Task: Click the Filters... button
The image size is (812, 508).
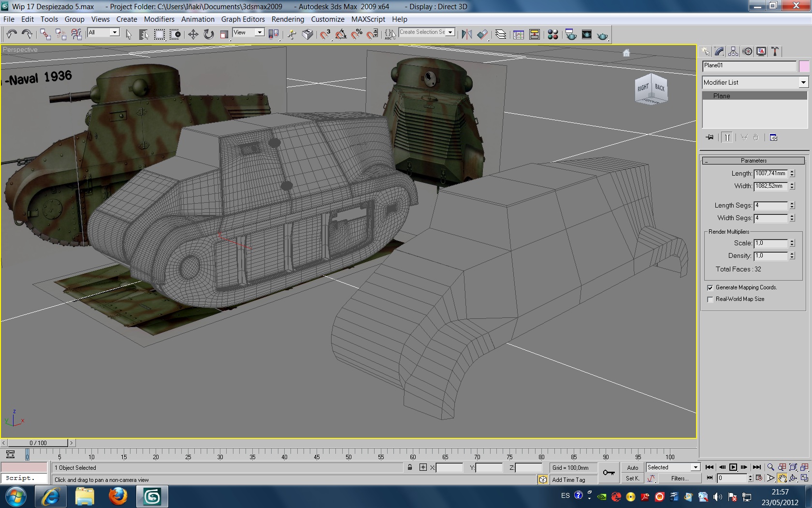Action: pos(680,478)
